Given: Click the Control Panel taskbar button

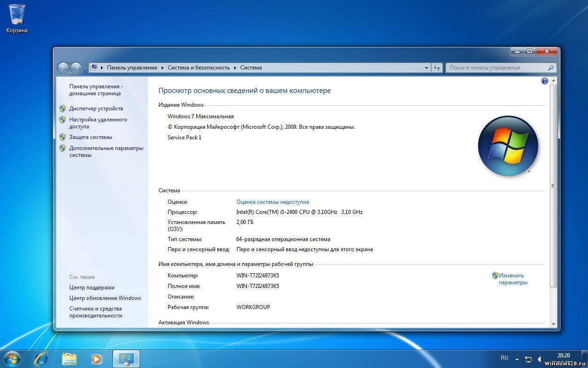Looking at the screenshot, I should coord(126,359).
